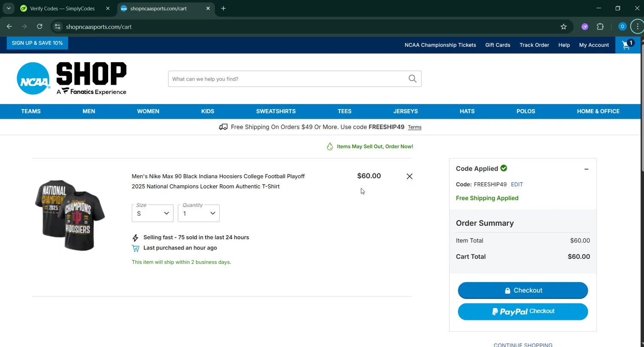This screenshot has width=644, height=347.
Task: Open the browser extensions puzzle icon
Action: [600, 27]
